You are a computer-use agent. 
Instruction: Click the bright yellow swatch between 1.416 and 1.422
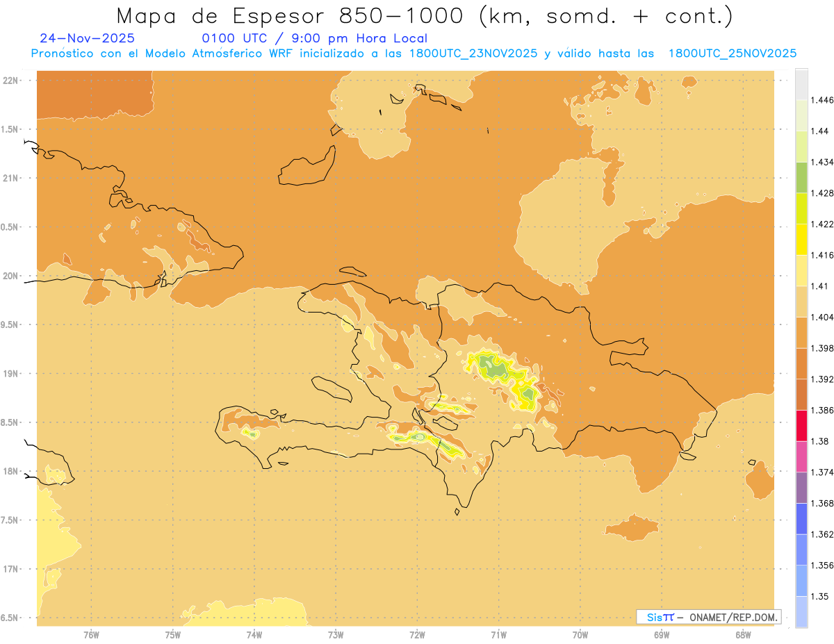(801, 240)
